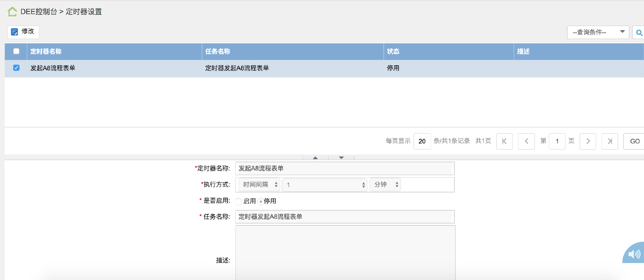
Task: Select the 启用 radio button
Action: (239, 201)
